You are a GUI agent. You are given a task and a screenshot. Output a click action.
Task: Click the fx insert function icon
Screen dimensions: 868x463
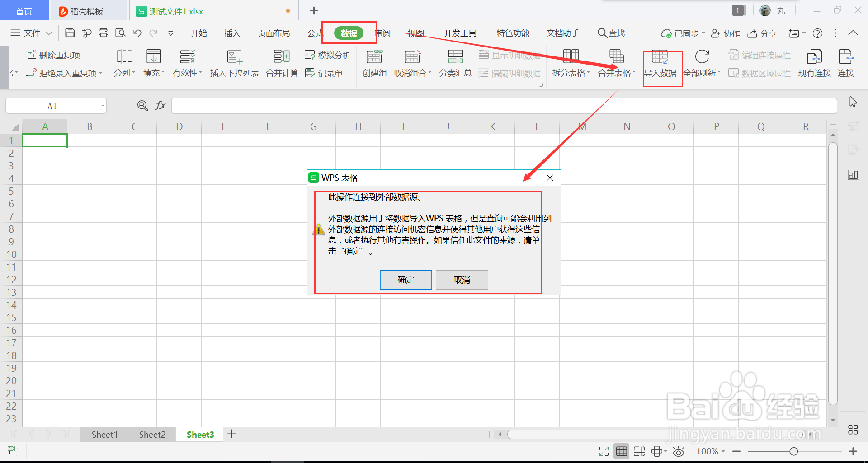(x=160, y=106)
